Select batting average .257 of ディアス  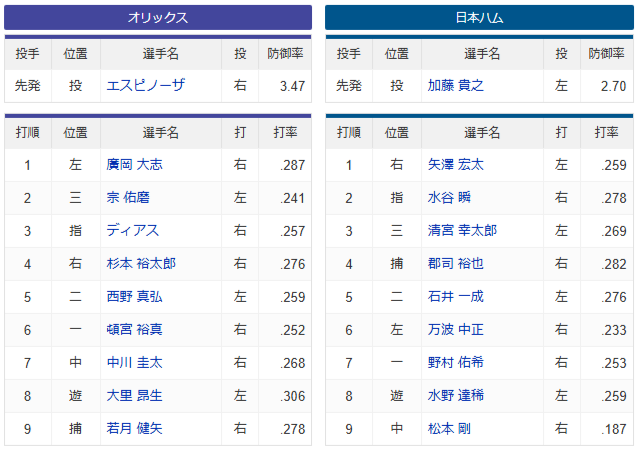pyautogui.click(x=292, y=231)
